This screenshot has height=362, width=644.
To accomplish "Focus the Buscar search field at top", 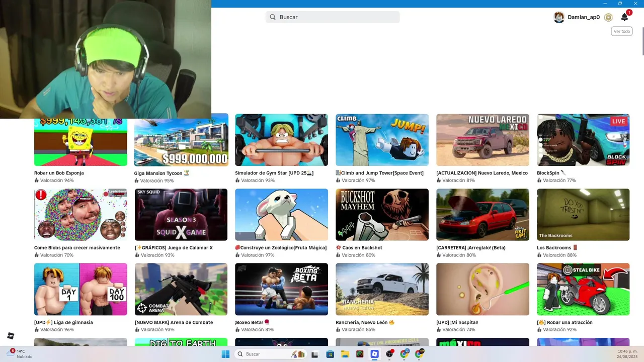I will (333, 17).
